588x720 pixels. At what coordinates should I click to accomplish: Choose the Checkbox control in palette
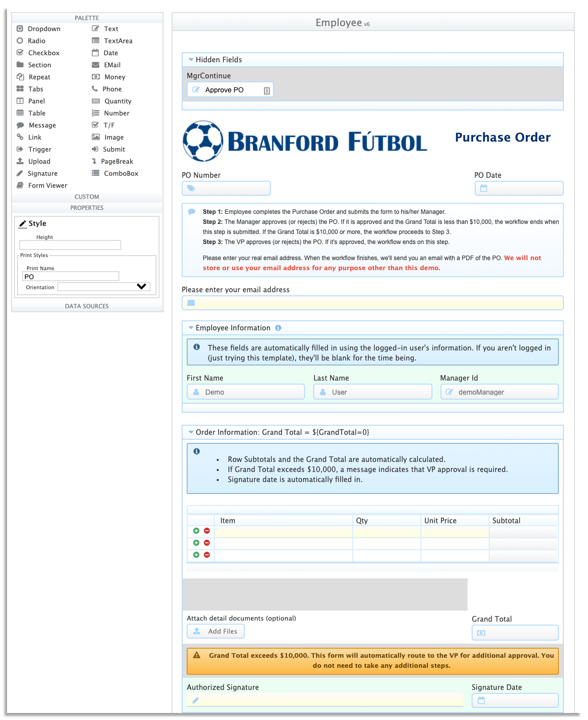click(38, 53)
